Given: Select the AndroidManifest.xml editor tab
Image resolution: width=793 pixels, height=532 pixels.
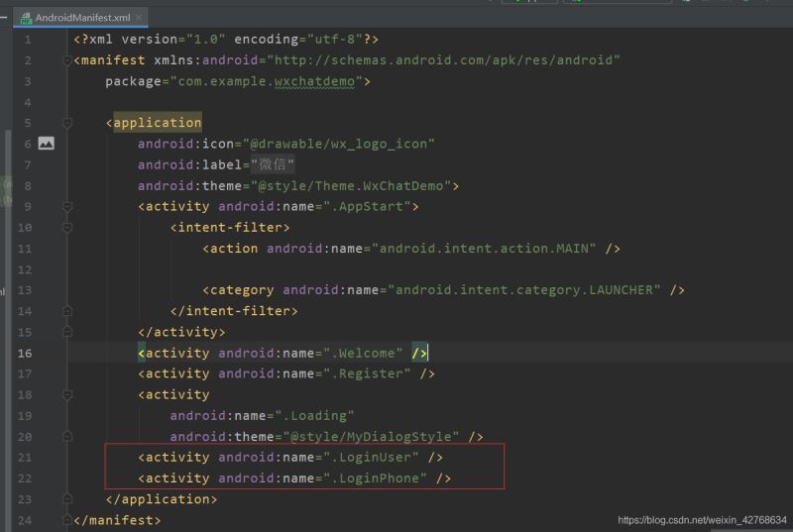Looking at the screenshot, I should pyautogui.click(x=81, y=17).
